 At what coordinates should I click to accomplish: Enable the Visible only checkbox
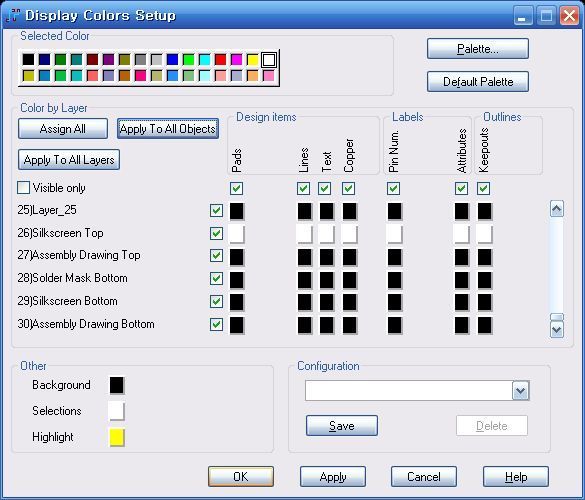[24, 188]
